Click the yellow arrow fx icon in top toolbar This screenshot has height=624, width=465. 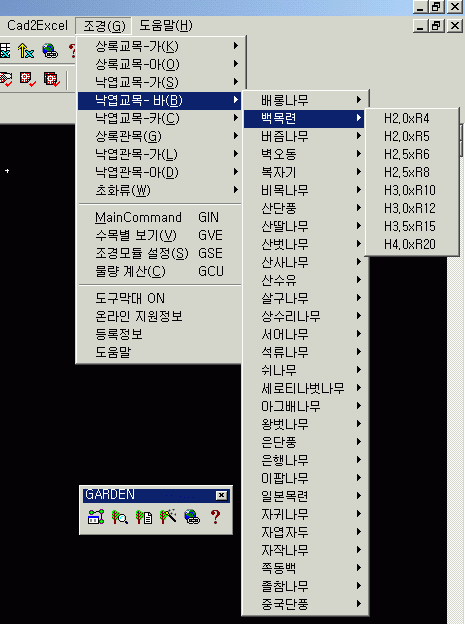pos(26,51)
